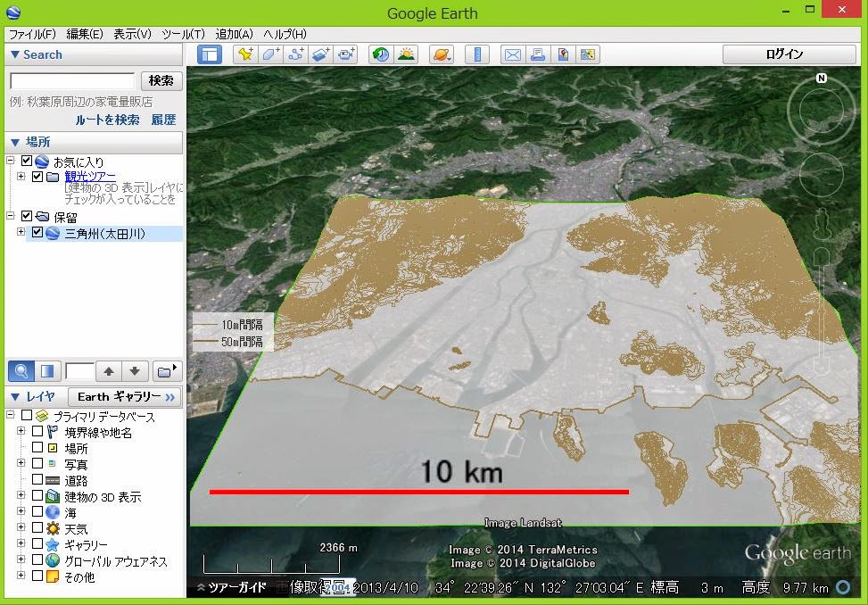Click the search magnifier button in places panel
Image resolution: width=868 pixels, height=605 pixels.
point(21,371)
